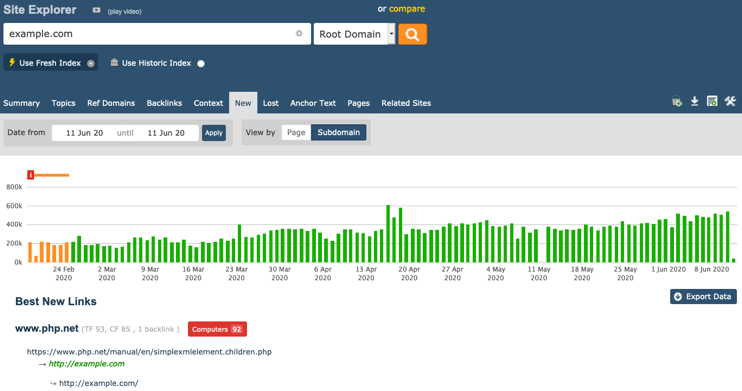Viewport: 742px width, 391px height.
Task: Click the green http://example.com link
Action: coord(87,364)
